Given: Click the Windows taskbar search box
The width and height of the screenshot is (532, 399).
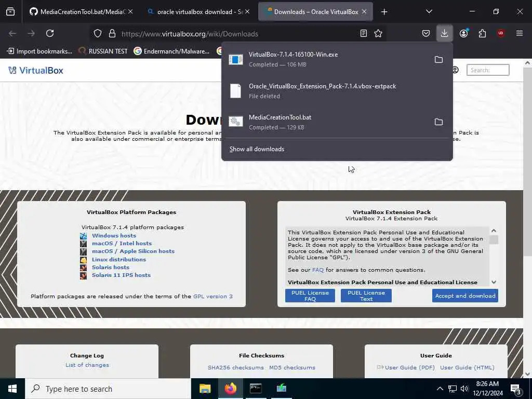Looking at the screenshot, I should tap(108, 389).
